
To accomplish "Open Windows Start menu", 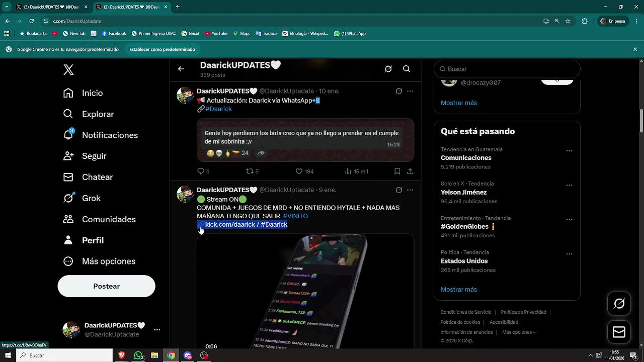I will (x=8, y=355).
